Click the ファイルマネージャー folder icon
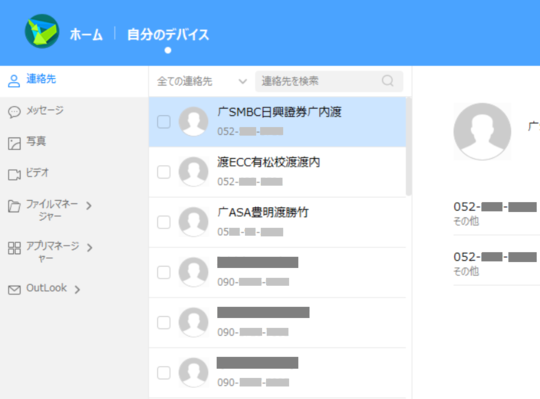 pos(14,206)
